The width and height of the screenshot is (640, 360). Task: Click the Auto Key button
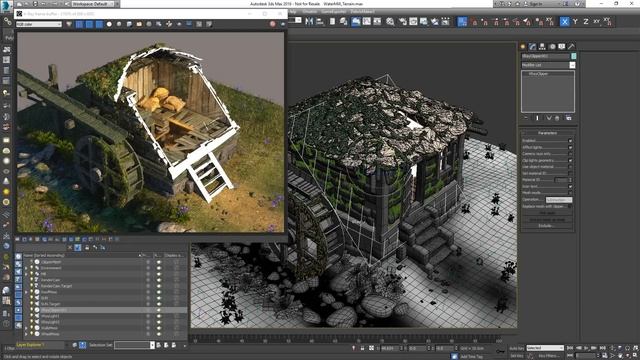point(517,348)
